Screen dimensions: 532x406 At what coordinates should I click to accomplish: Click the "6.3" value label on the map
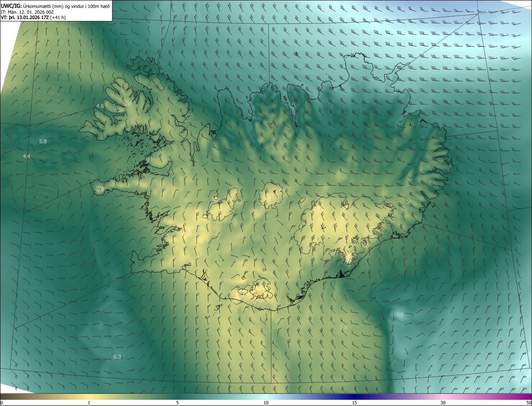pos(117,357)
